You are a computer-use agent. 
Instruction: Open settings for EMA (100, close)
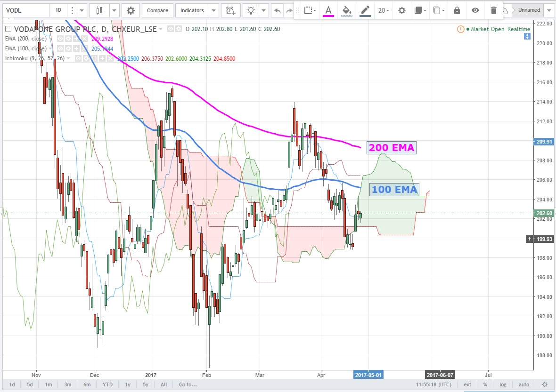point(68,48)
